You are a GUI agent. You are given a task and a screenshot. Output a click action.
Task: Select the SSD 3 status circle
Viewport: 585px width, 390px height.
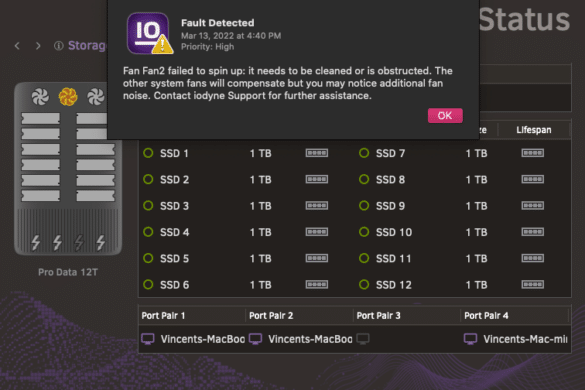click(148, 206)
